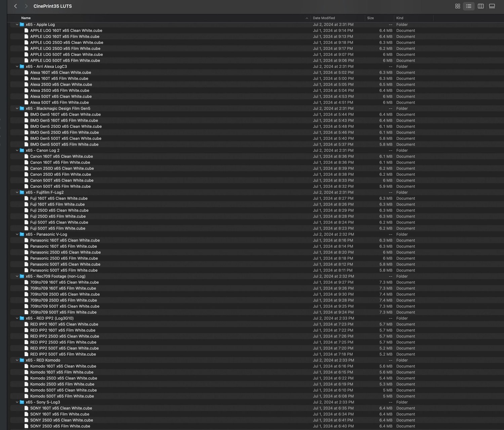Collapse the x65 - Arri Alexa LogC3 folder
Viewport: 504px width, 430px height.
tap(17, 67)
